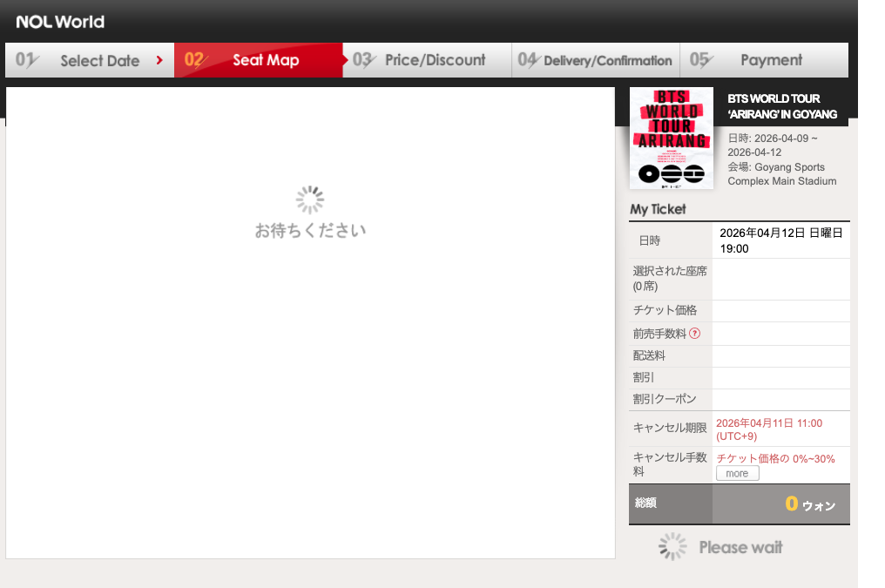
Task: Click the Please wait button text
Action: tap(740, 547)
